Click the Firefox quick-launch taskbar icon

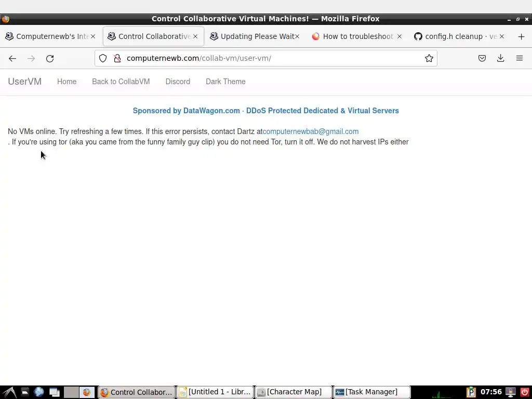[87, 392]
